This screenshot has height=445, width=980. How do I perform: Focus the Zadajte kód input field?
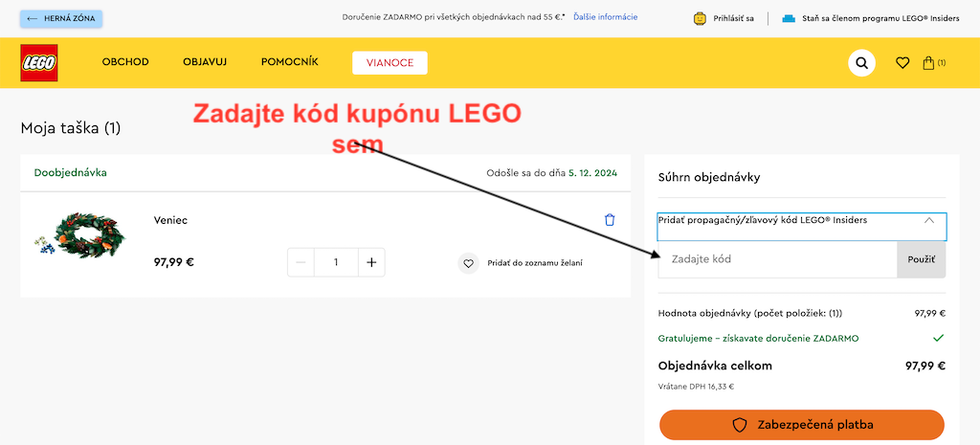[x=777, y=258]
